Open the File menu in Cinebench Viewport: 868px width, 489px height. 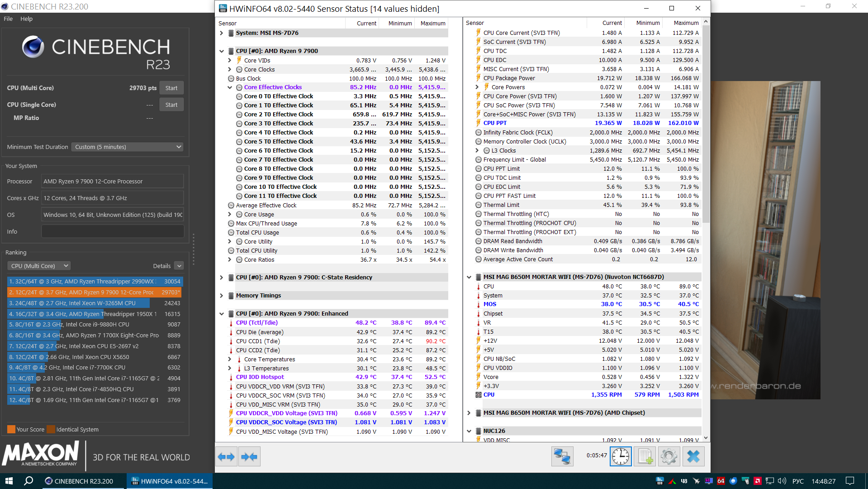pos(8,19)
